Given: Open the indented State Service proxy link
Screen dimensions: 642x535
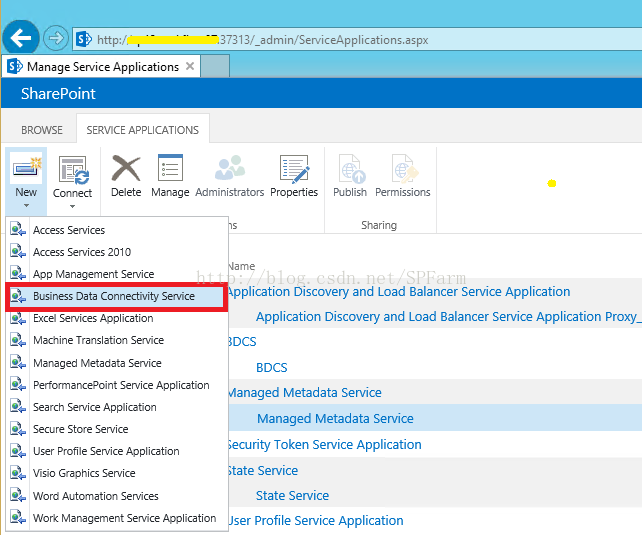Looking at the screenshot, I should point(292,496).
